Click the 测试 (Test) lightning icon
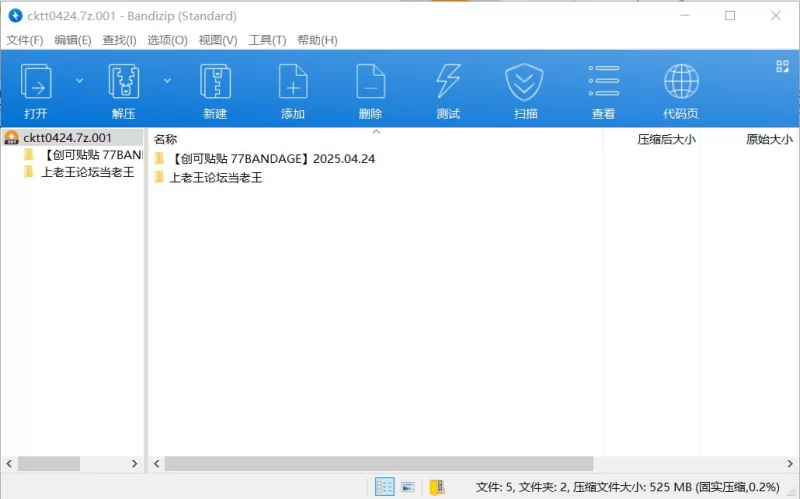Screen dimensions: 800x499 (448, 82)
